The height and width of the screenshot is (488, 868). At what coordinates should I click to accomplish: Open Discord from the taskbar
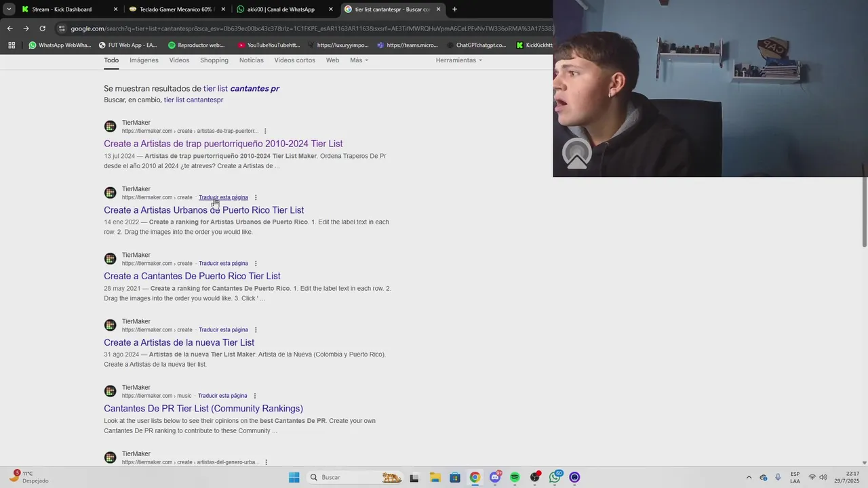(x=495, y=477)
